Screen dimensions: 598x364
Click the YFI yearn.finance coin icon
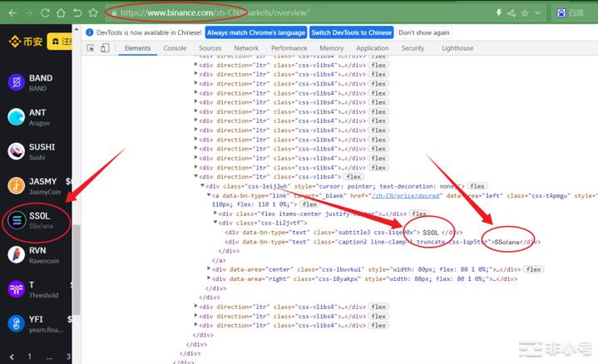point(15,322)
